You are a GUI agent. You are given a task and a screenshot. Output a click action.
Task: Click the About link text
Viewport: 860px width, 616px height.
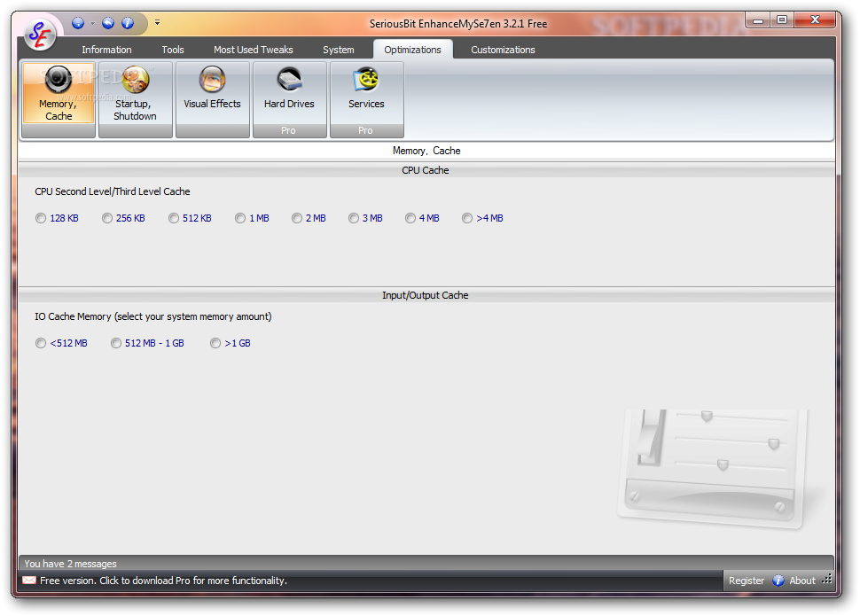pyautogui.click(x=801, y=581)
